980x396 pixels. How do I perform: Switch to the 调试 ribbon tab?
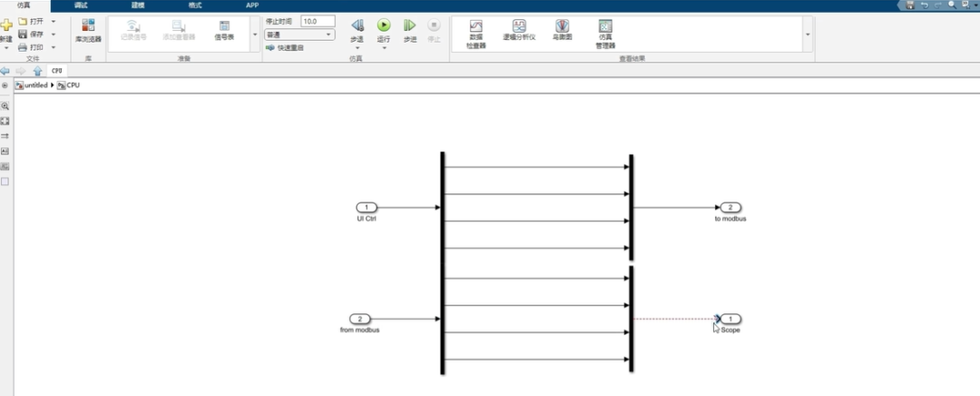click(81, 5)
